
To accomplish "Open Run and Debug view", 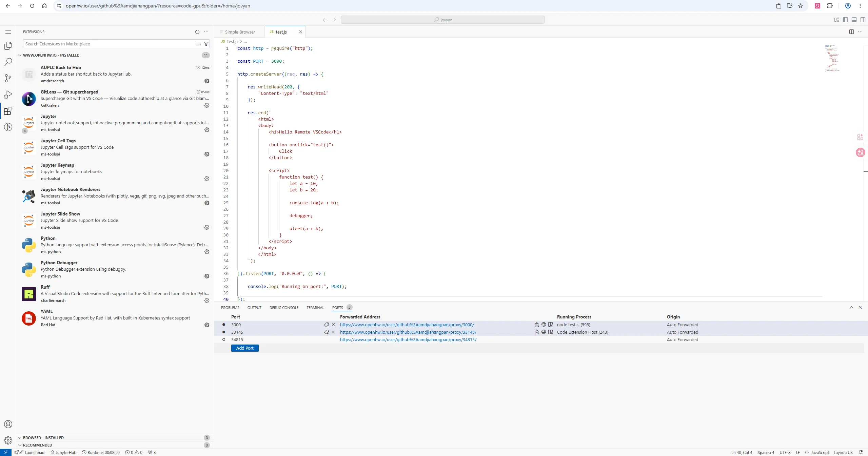I will click(x=8, y=94).
